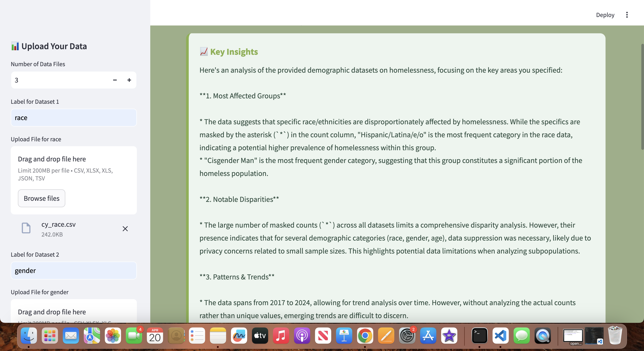This screenshot has height=351, width=644.
Task: Open the Music app in dock
Action: click(x=281, y=336)
